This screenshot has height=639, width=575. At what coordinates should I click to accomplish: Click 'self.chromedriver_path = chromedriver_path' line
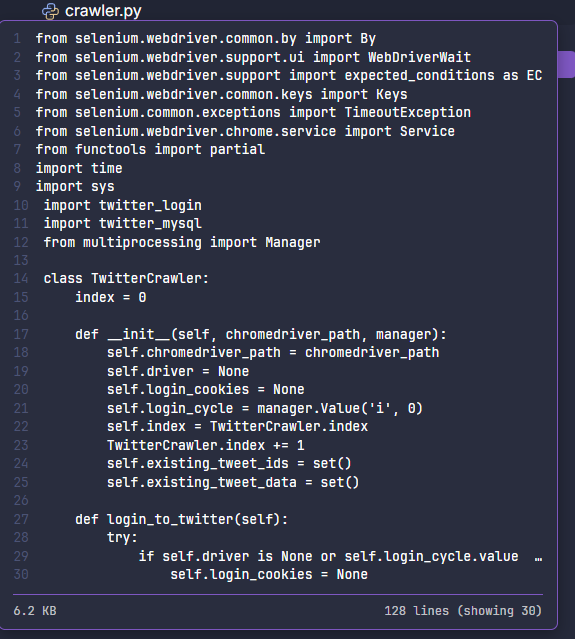click(x=273, y=353)
